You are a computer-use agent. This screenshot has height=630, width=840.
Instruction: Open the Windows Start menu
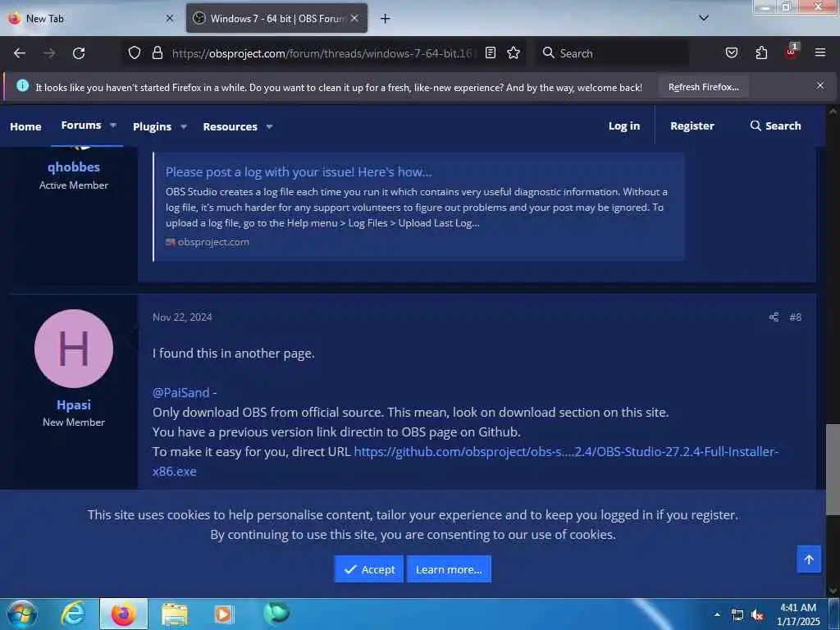click(x=22, y=614)
